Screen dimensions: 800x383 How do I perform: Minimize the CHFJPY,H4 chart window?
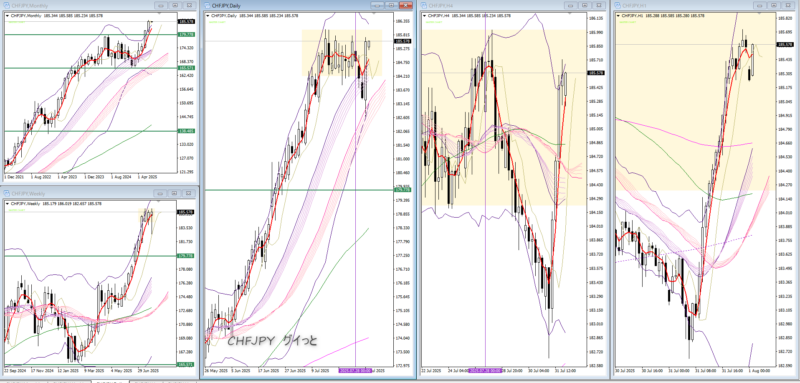571,6
